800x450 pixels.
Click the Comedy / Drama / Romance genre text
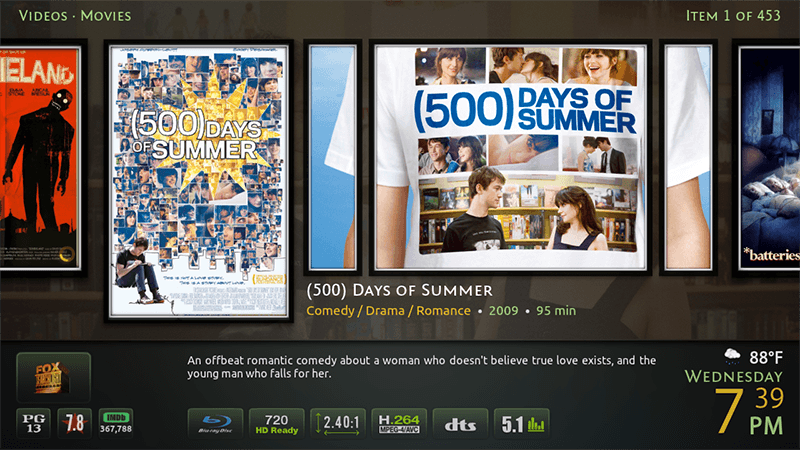(388, 311)
